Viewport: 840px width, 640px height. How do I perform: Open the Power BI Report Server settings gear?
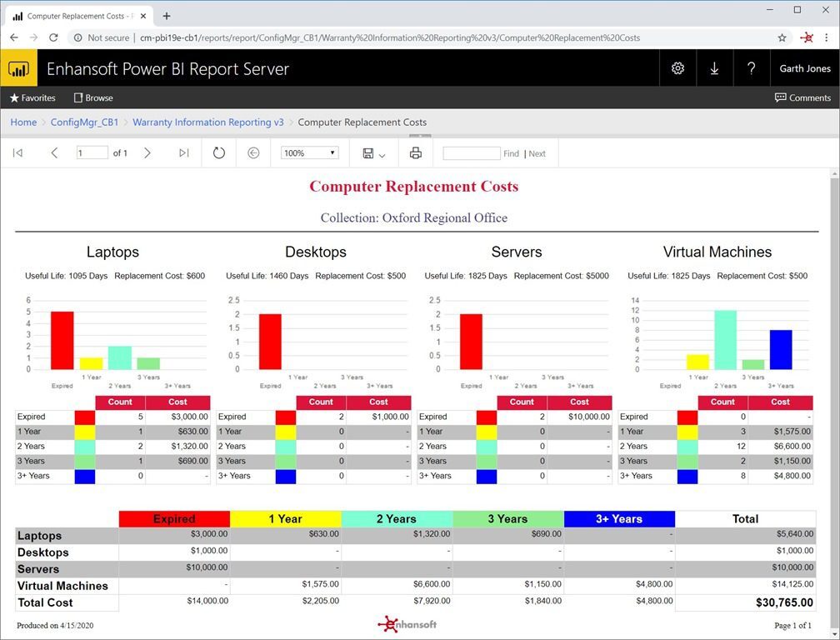click(677, 67)
